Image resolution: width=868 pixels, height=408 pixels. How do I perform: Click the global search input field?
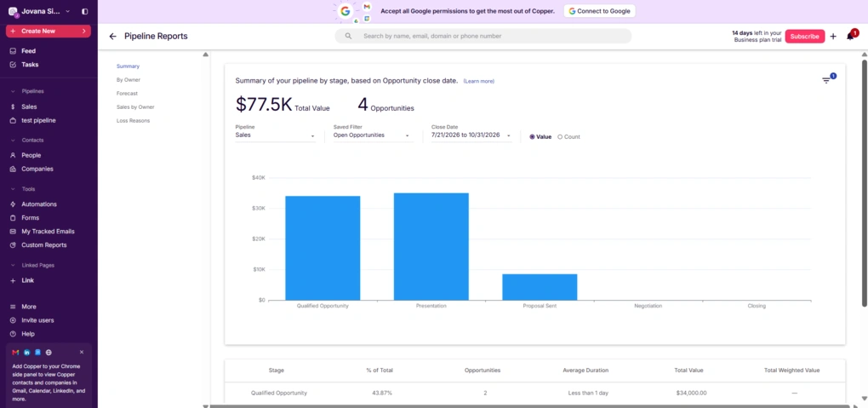[x=483, y=36]
